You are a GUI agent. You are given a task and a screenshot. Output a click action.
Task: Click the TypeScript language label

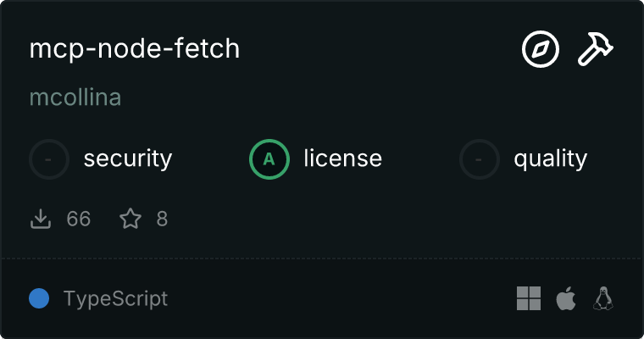115,298
